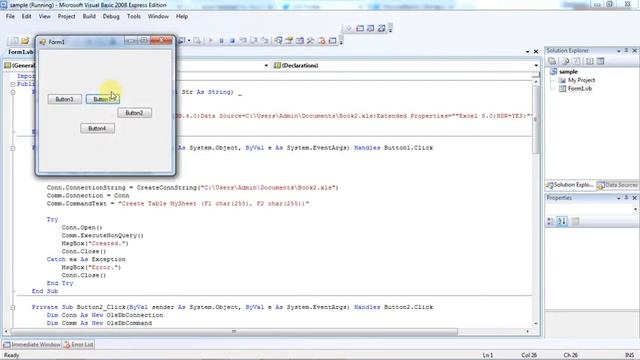Click View Designer icon in Solution Explorer
The image size is (640, 360).
[x=600, y=61]
